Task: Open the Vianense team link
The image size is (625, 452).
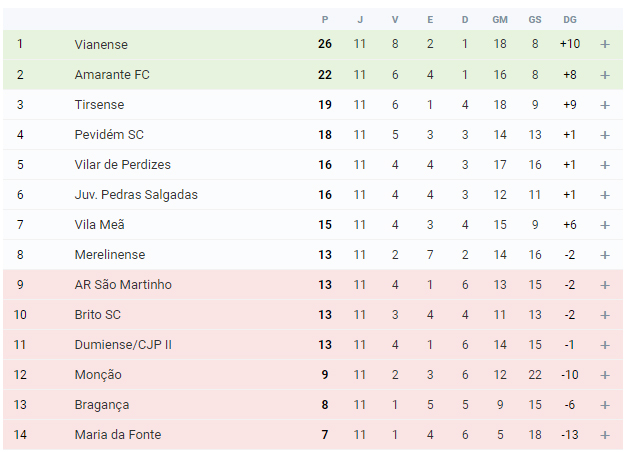Action: tap(101, 44)
